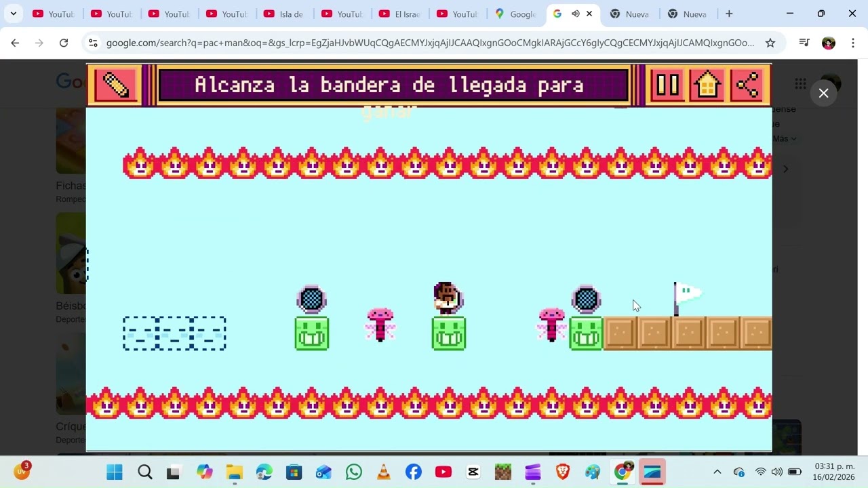Launch Microsoft Edge from the taskbar

[x=264, y=472]
